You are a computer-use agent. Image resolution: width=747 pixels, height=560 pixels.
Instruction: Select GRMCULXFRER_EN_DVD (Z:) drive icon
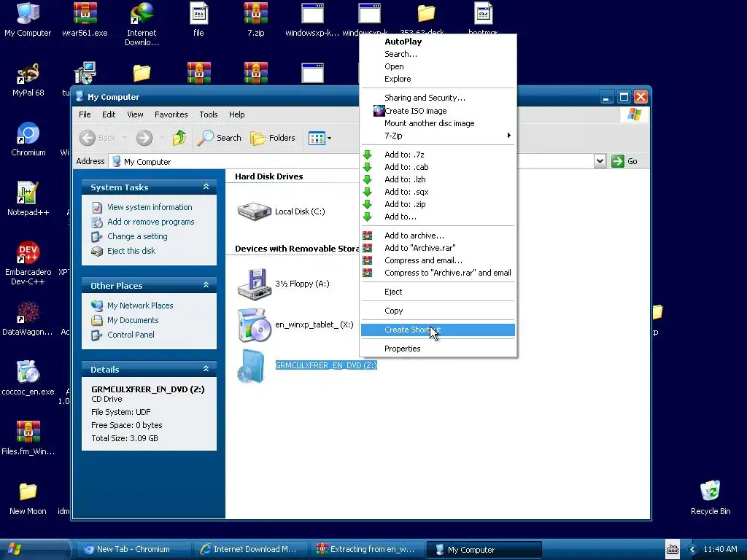pos(251,366)
